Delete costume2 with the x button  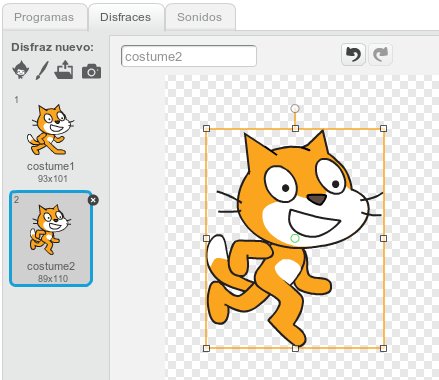93,200
